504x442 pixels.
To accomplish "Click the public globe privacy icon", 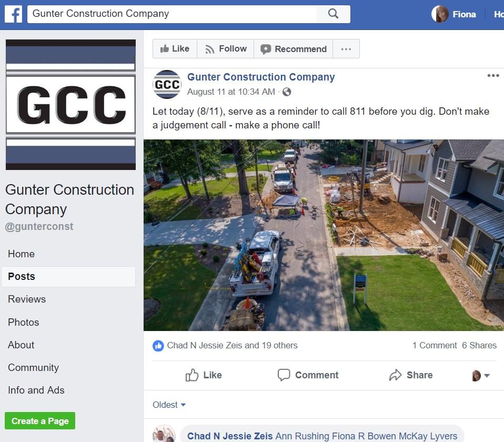I will coord(287,92).
